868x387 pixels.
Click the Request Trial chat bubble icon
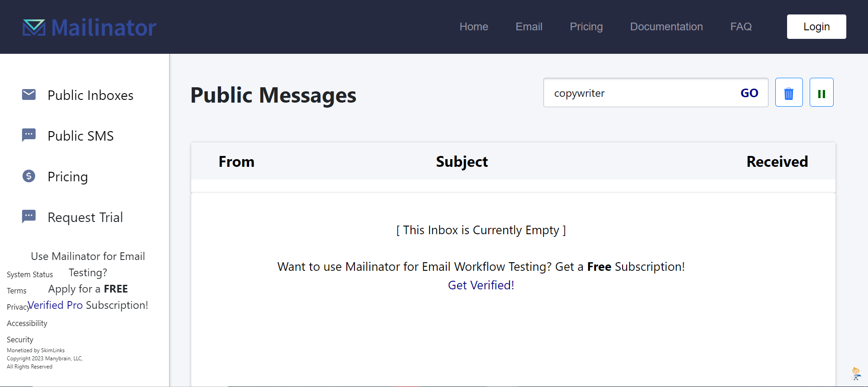click(29, 217)
